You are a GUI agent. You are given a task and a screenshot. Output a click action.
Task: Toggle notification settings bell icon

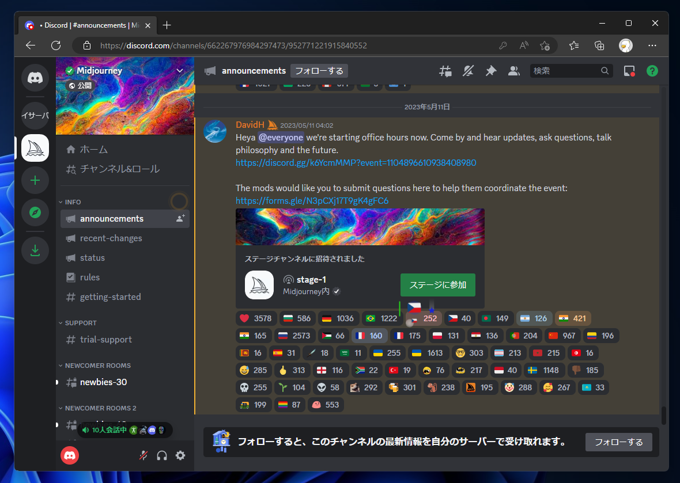tap(468, 71)
